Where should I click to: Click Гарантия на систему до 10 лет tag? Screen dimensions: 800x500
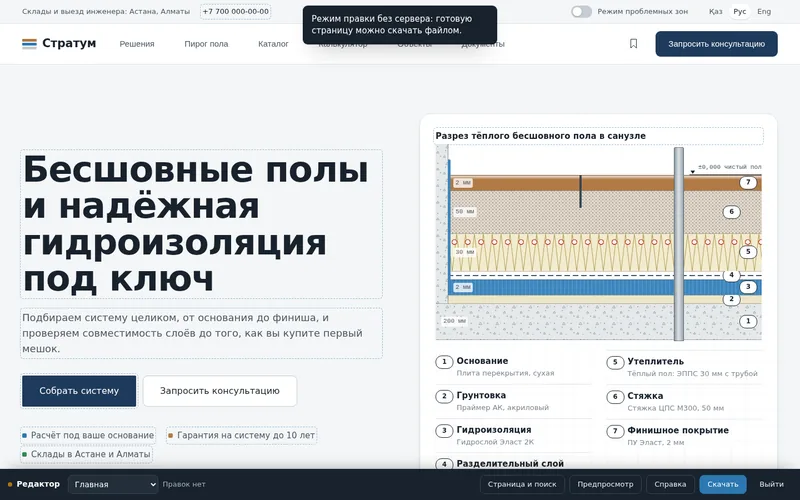[x=241, y=435]
